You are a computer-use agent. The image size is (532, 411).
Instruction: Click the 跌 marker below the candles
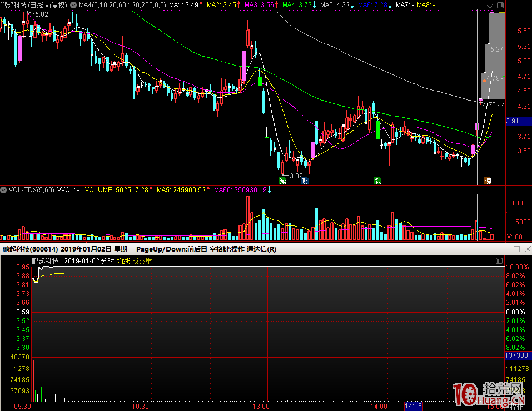tap(377, 181)
